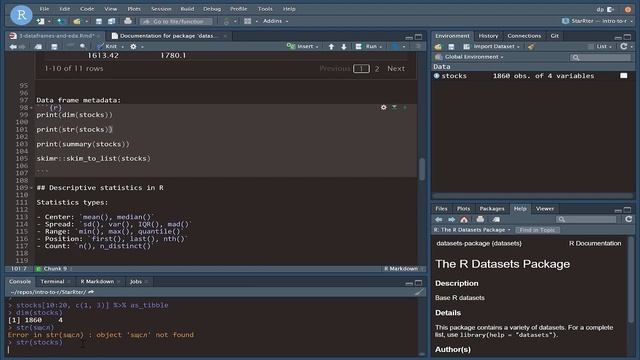Save the Rmd file in editor toolbar
The height and width of the screenshot is (360, 640).
click(54, 47)
